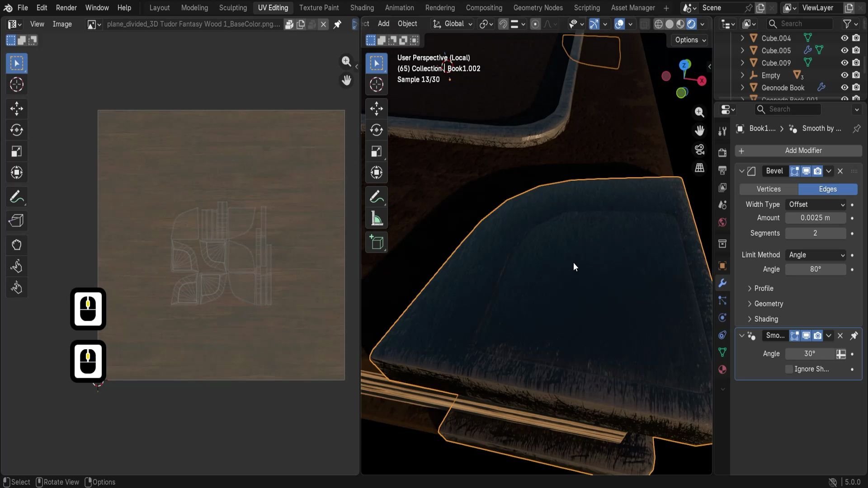Click the camera view icon in viewport
This screenshot has width=868, height=488.
699,150
